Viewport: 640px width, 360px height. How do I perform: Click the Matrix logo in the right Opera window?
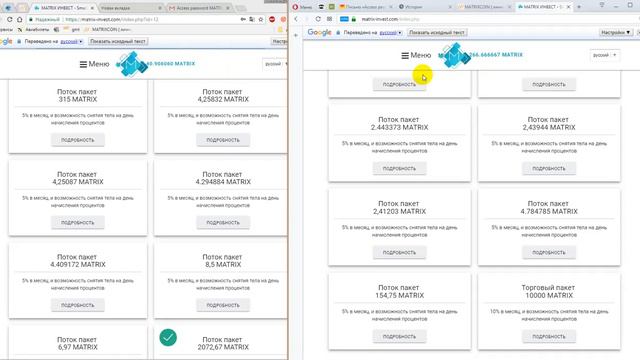pyautogui.click(x=453, y=55)
